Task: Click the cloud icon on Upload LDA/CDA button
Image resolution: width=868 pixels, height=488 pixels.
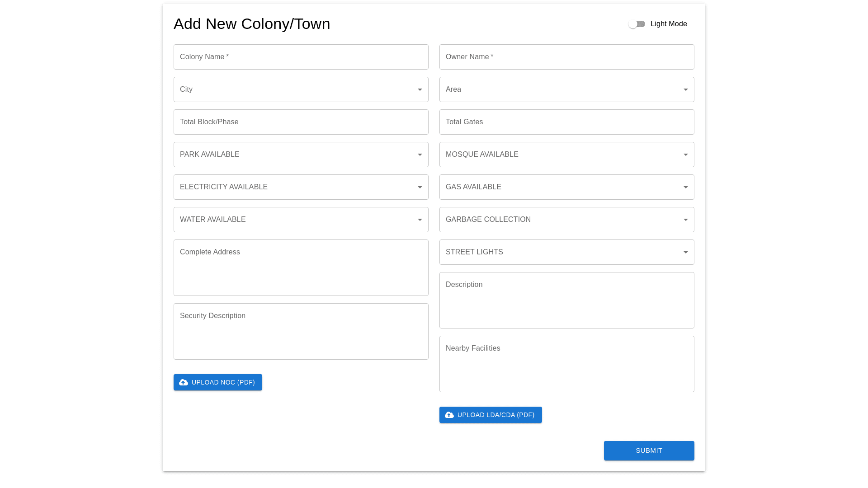Action: pos(449,414)
